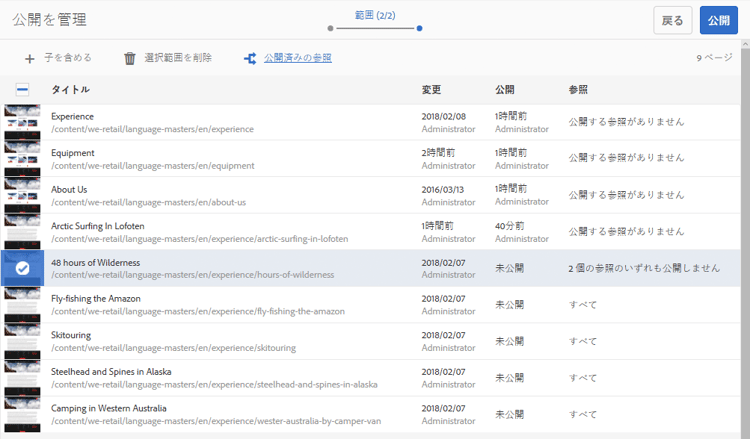
Task: Click すべて references cell for Skitouring
Action: [583, 341]
